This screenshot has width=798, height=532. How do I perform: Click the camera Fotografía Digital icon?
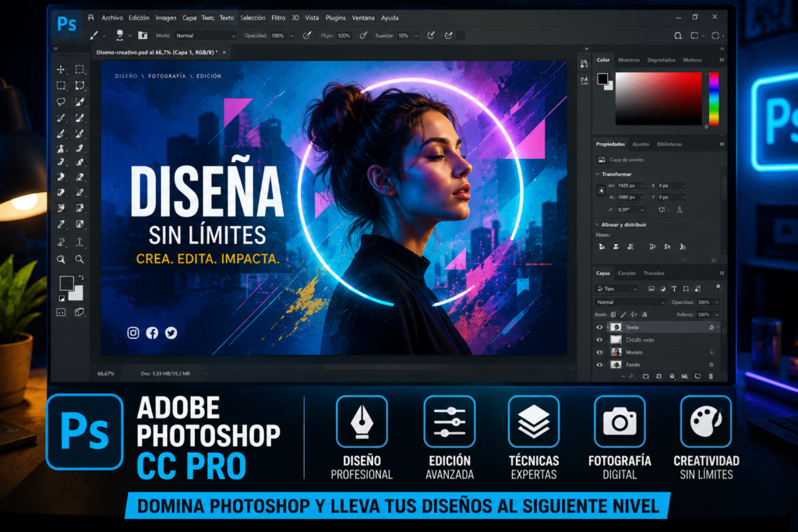coord(620,421)
